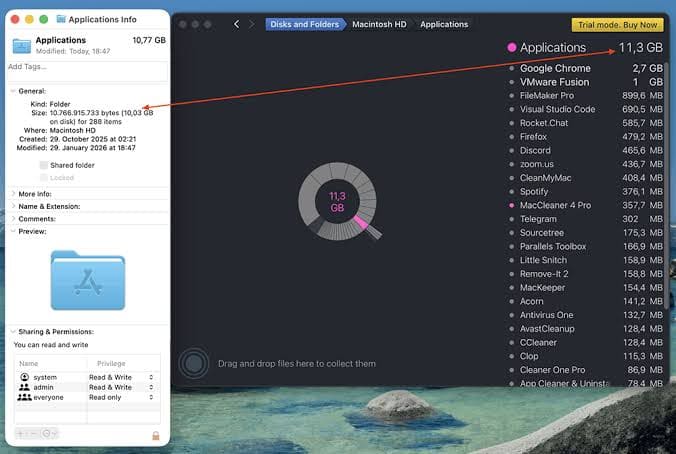This screenshot has width=676, height=454.
Task: Click Where: Macintosh HD value
Action: coord(72,130)
